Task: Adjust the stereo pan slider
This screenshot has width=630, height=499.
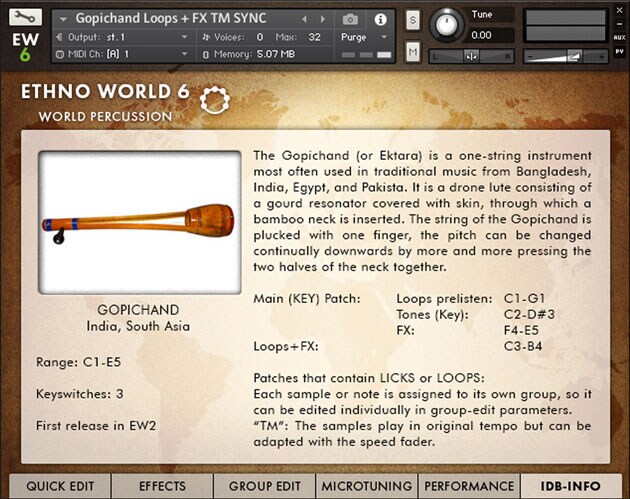Action: [x=471, y=56]
